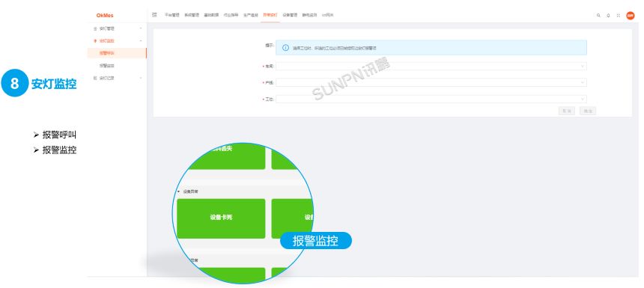The width and height of the screenshot is (644, 288).
Task: Toggle fullscreen with the expand icon
Action: [x=618, y=15]
